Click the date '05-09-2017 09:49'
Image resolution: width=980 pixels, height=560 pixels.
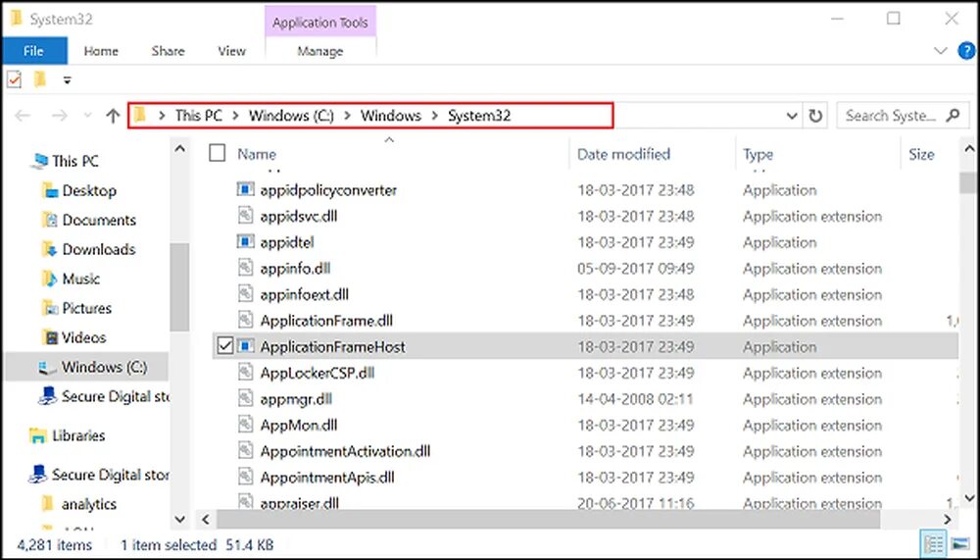tap(636, 268)
